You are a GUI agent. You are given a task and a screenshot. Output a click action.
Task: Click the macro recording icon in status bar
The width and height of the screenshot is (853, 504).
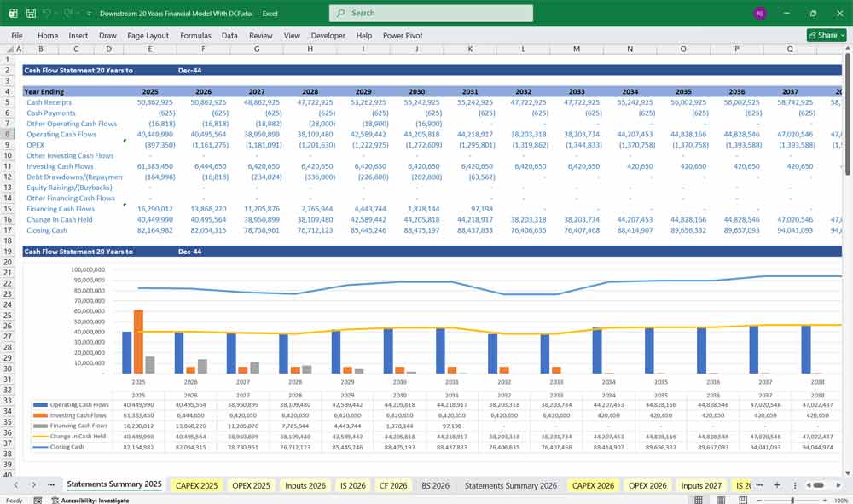[x=38, y=500]
